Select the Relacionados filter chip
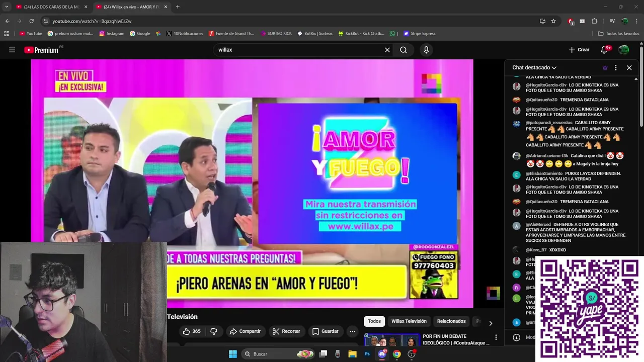The height and width of the screenshot is (362, 644). click(451, 321)
